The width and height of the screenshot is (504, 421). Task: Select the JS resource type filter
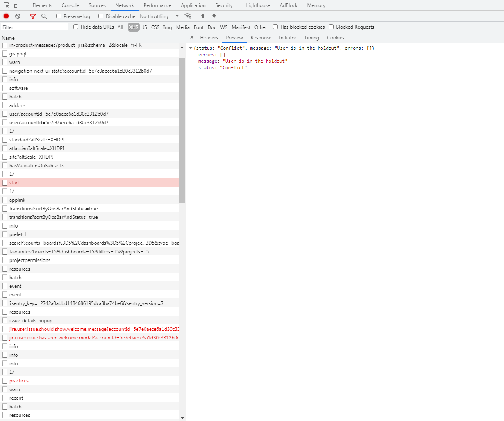tap(145, 27)
